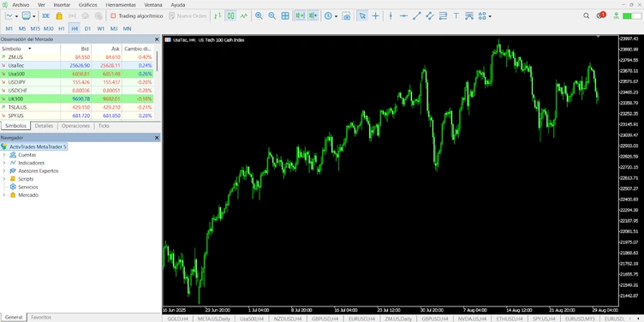Viewport: 644px width, 322px height.
Task: Open the search magnifier icon
Action: coord(587,15)
